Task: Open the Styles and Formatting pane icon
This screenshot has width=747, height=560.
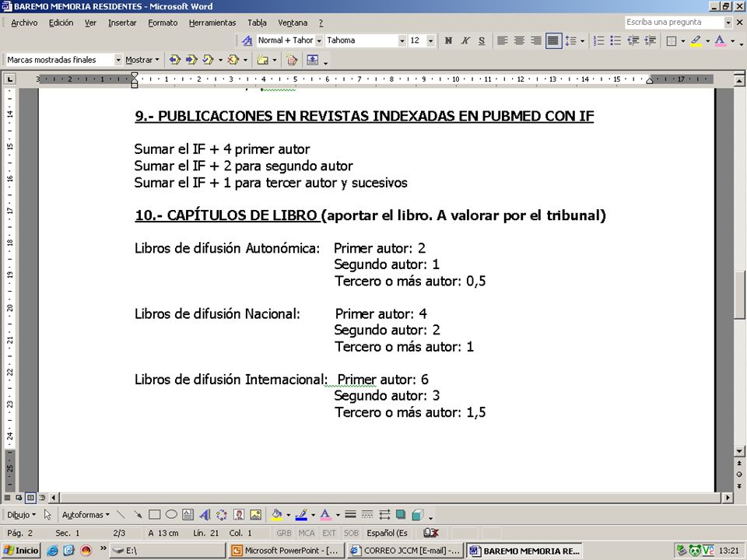Action: 247,41
